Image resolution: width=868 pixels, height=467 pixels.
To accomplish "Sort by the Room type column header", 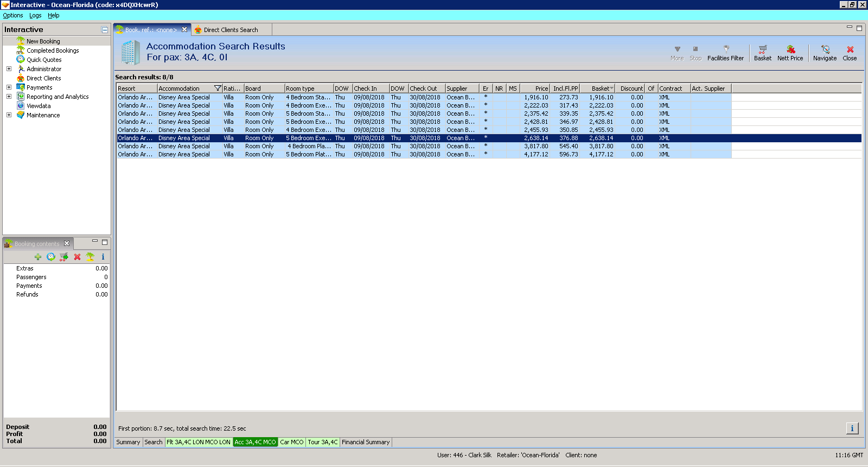I will point(309,89).
